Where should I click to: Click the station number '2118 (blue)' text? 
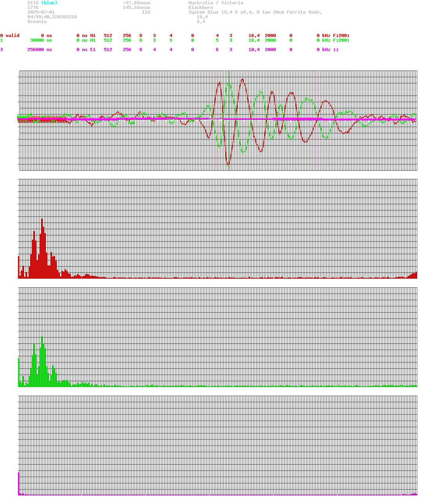pyautogui.click(x=42, y=3)
